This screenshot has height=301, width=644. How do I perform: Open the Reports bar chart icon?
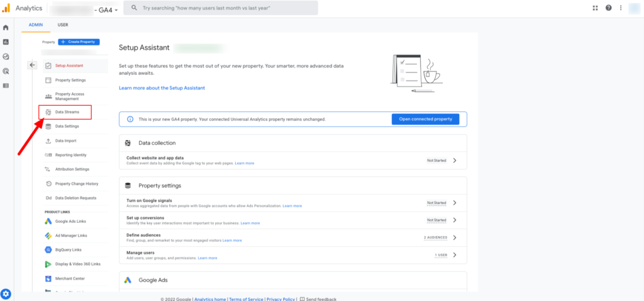[6, 42]
